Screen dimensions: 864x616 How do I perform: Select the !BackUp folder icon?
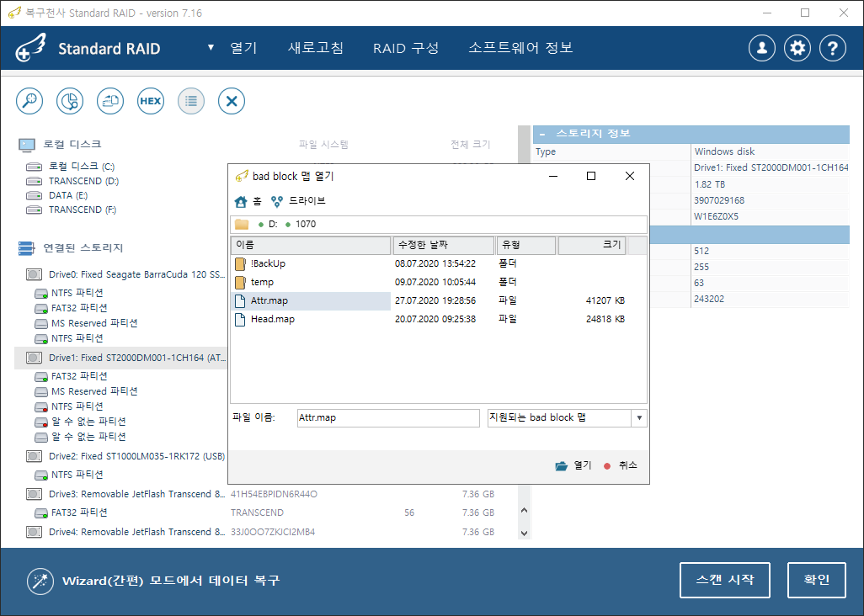(x=240, y=263)
